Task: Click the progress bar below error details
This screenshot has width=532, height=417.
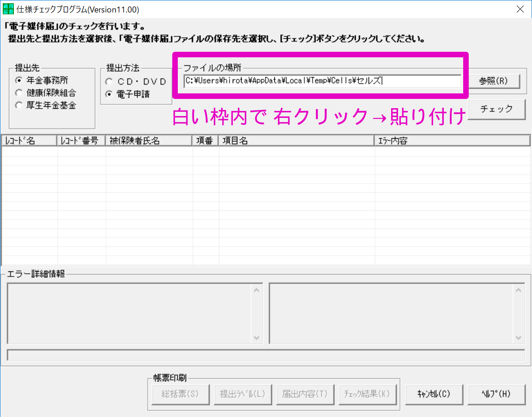Action: pos(266,355)
